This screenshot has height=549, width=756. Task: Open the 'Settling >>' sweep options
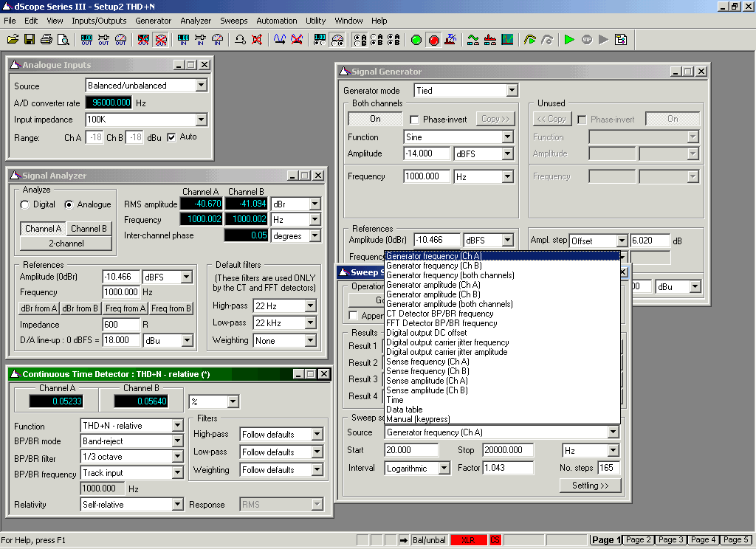[590, 486]
